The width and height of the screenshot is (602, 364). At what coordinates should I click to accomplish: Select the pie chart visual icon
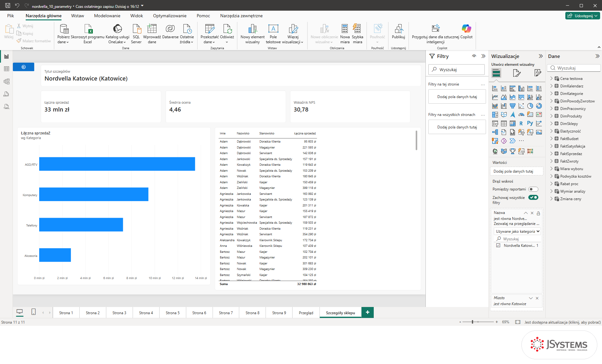tap(530, 106)
